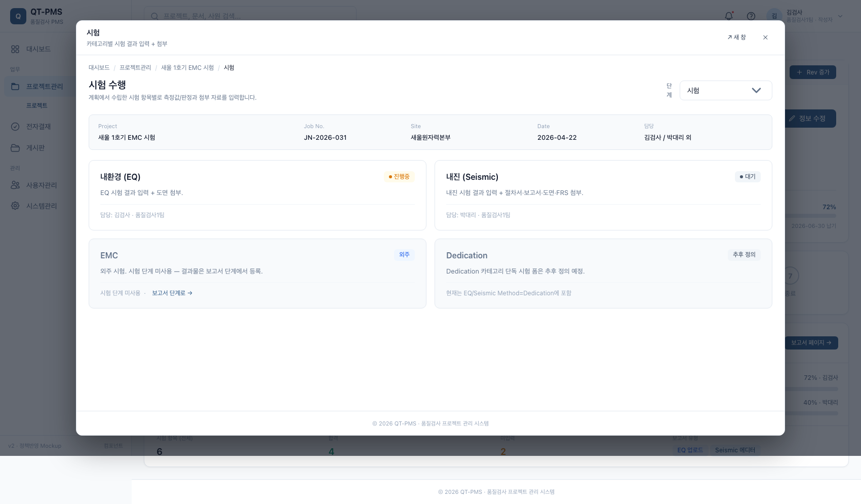Image resolution: width=861 pixels, height=504 pixels.
Task: Expand the 단계 dropdown showing 시험
Action: pos(726,91)
